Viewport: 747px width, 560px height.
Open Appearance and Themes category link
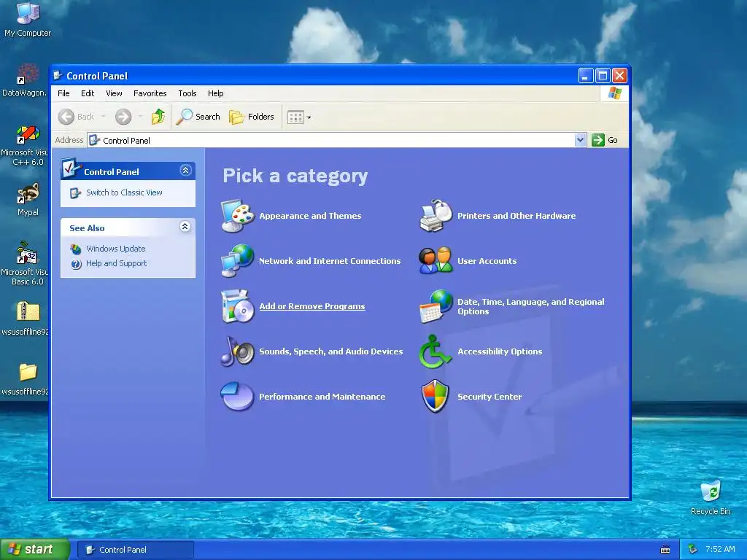(x=310, y=216)
